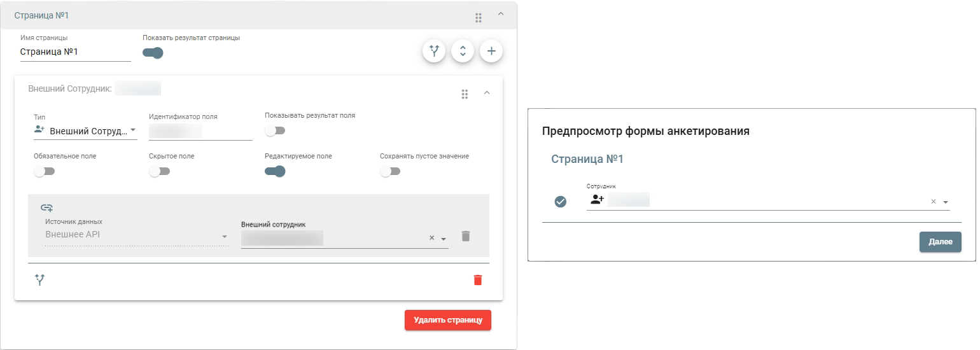
Task: Click branching icon at field card bottom
Action: pyautogui.click(x=40, y=279)
